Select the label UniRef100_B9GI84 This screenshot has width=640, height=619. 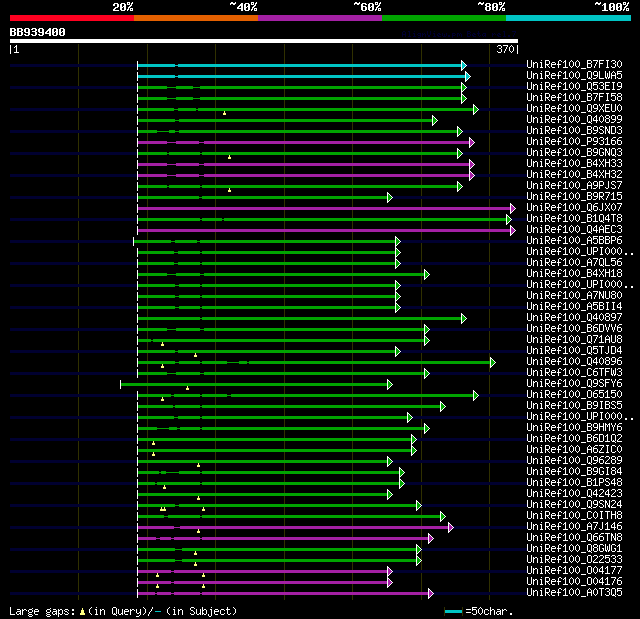click(x=574, y=472)
